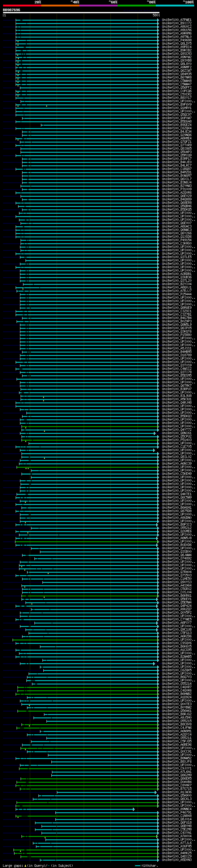Select label UniRef100_B7G715
Screen dimensions: 197x868
pyautogui.click(x=176, y=789)
